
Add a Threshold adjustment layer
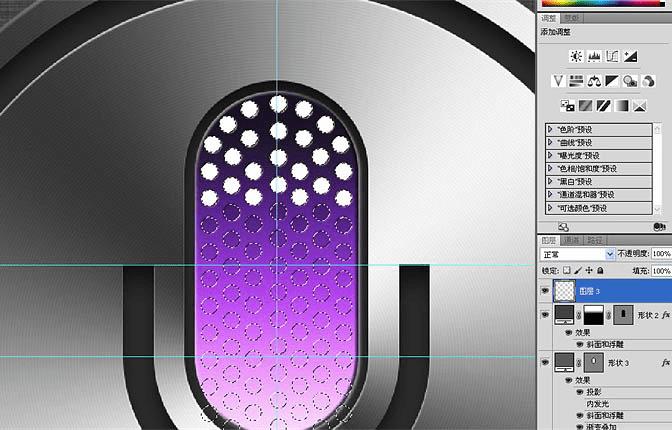coord(603,105)
